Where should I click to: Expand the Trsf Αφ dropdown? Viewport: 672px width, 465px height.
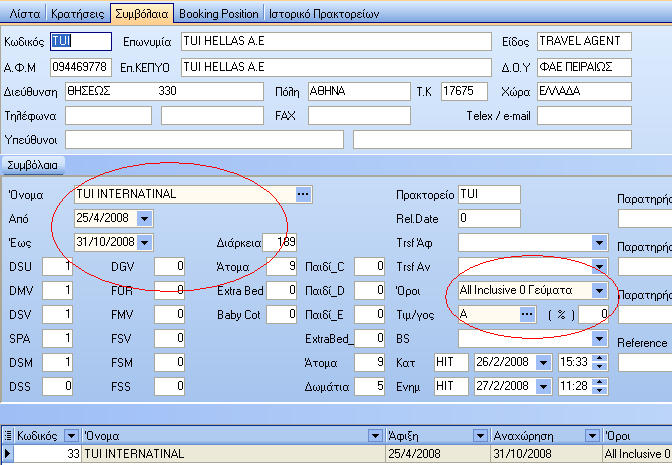[599, 243]
